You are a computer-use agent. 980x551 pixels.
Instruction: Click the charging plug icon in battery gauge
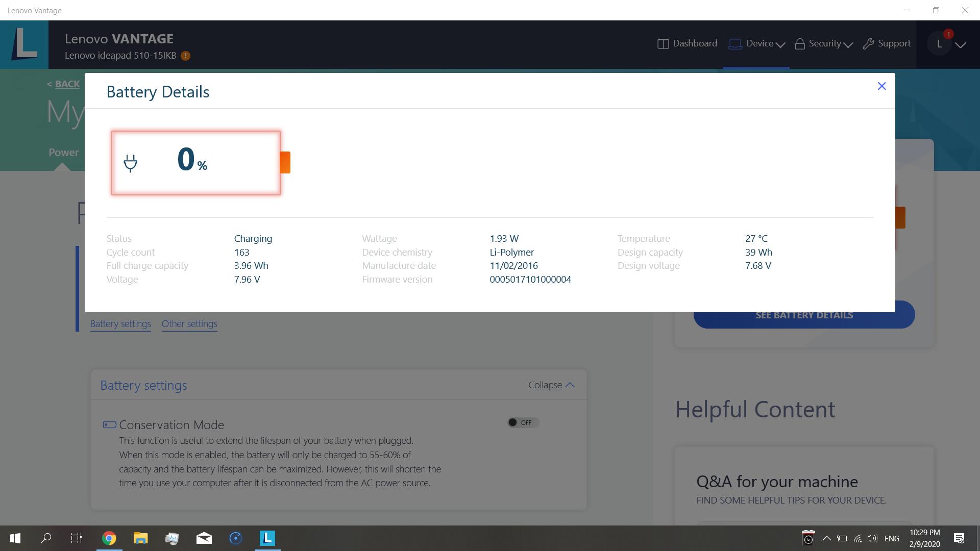click(x=131, y=163)
